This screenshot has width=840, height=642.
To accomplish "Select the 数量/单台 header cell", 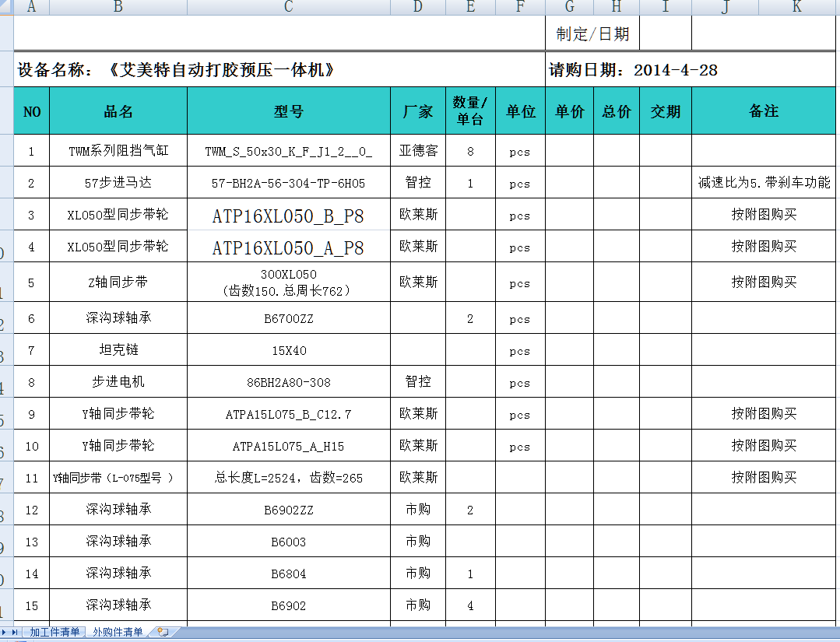I will tap(470, 111).
